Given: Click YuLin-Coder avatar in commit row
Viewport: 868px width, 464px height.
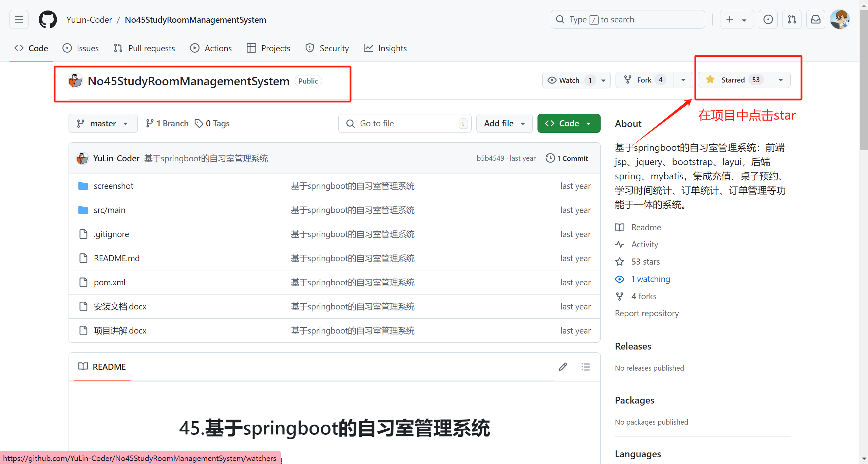Looking at the screenshot, I should (82, 158).
